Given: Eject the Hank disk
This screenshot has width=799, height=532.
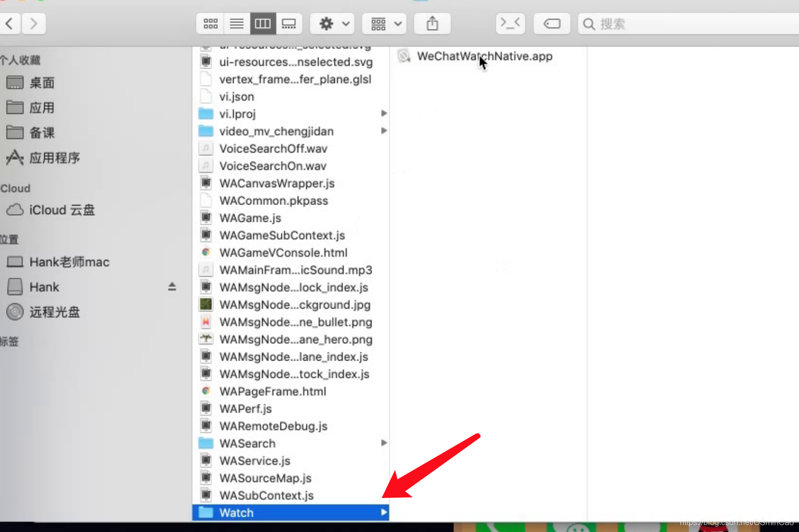Looking at the screenshot, I should pyautogui.click(x=172, y=287).
